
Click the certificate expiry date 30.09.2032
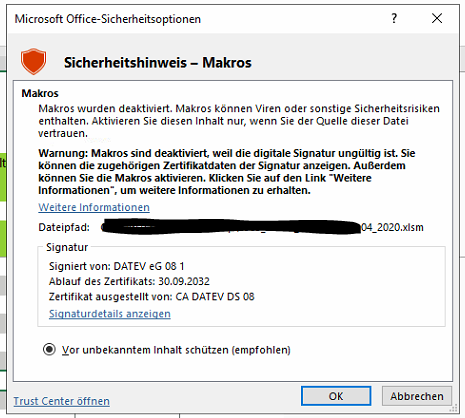click(184, 281)
